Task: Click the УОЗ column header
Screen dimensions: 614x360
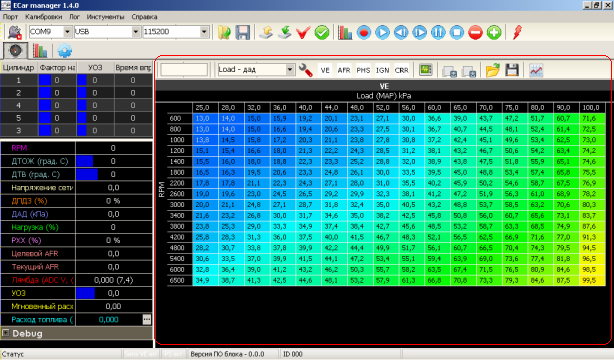Action: pos(95,67)
